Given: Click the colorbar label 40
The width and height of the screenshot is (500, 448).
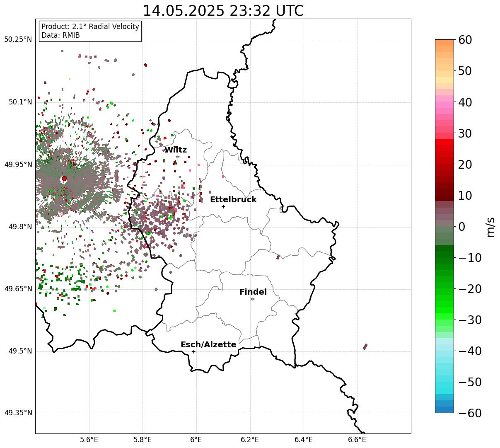Looking at the screenshot, I should (465, 102).
